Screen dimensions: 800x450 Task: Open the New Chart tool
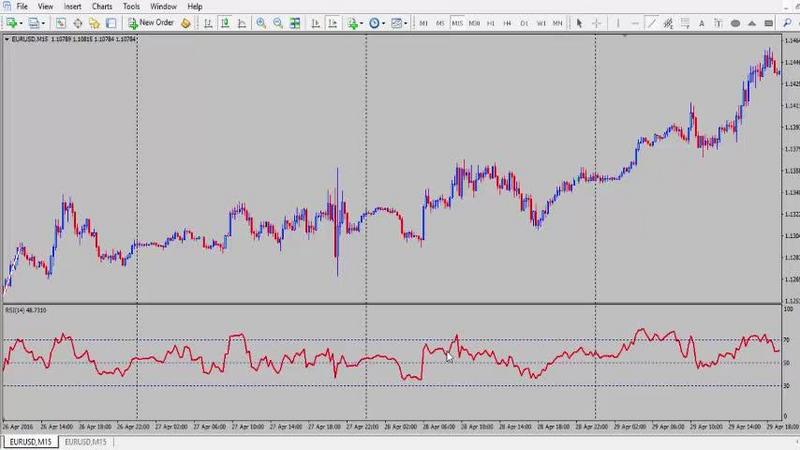(x=11, y=23)
